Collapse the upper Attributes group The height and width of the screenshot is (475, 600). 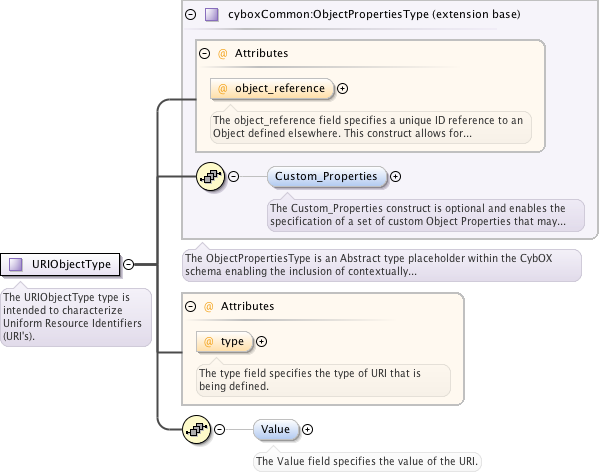point(204,53)
